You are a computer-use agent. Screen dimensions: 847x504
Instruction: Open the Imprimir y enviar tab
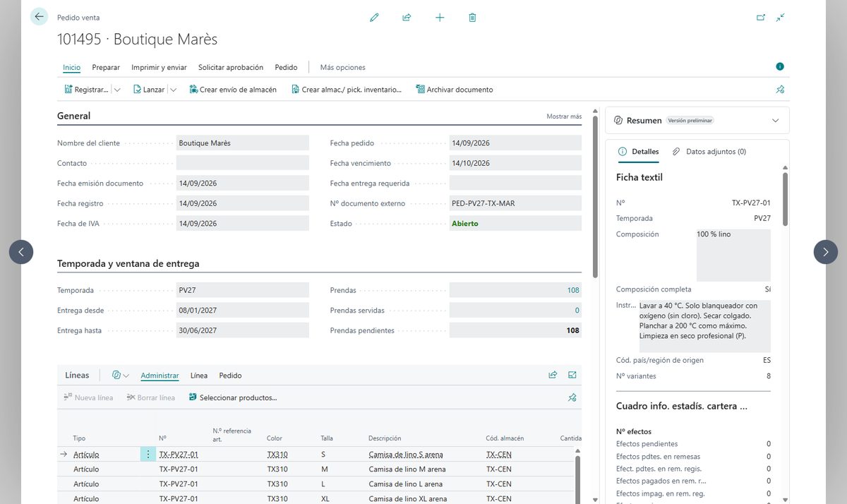(x=159, y=68)
